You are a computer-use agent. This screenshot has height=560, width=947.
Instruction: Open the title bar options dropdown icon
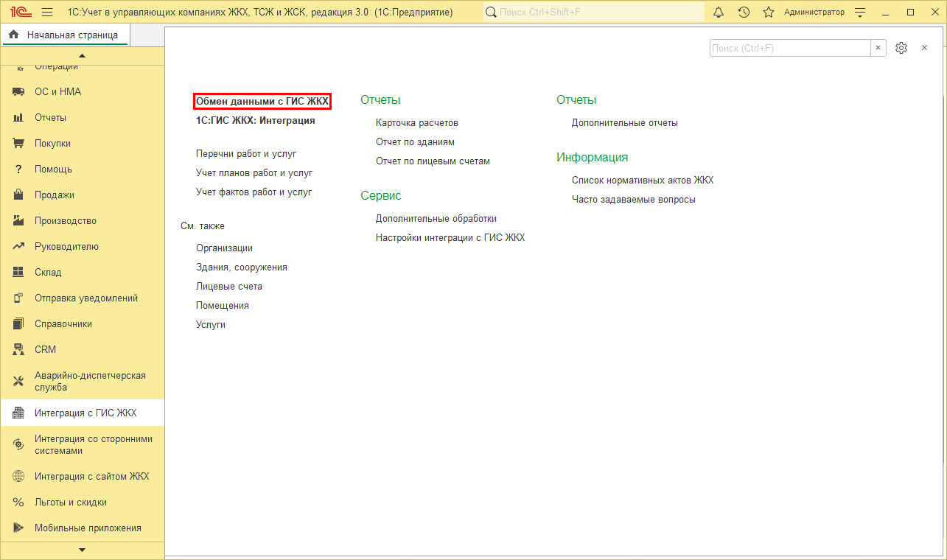coord(859,13)
